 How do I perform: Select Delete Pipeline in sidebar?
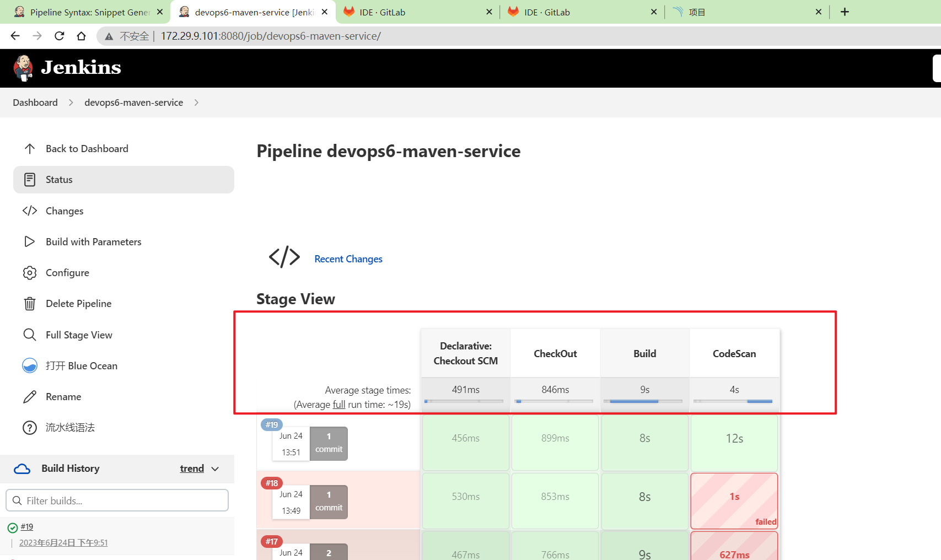tap(123, 304)
